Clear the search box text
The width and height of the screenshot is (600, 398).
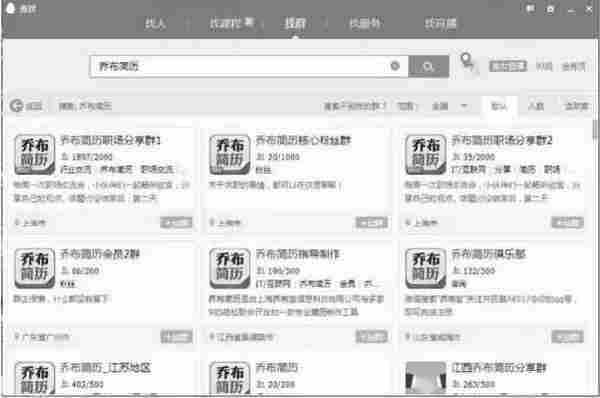click(395, 66)
